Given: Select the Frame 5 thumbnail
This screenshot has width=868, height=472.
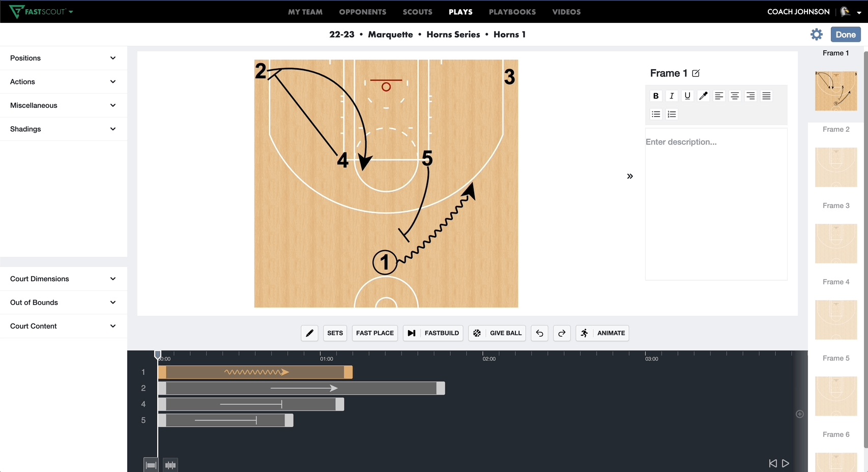Looking at the screenshot, I should tap(836, 396).
